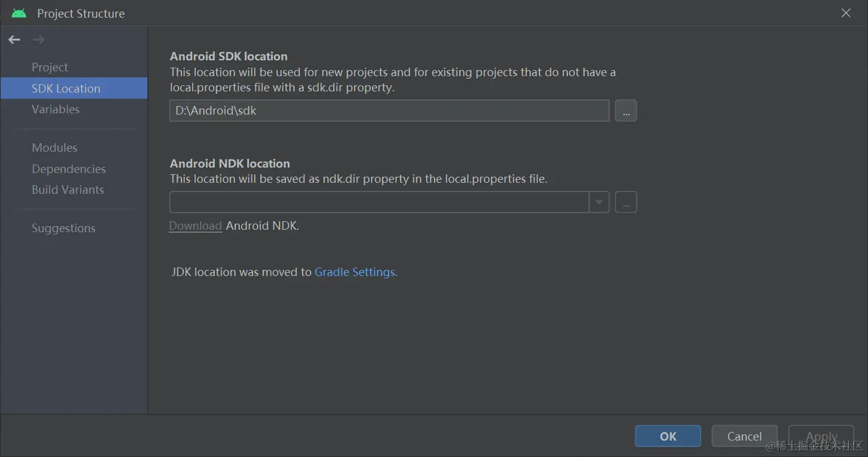Close the Project Structure dialog

[x=845, y=13]
